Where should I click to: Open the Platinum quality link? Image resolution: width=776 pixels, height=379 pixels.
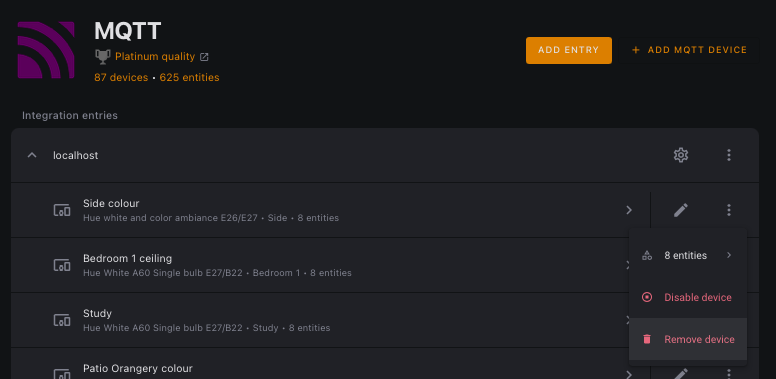155,57
